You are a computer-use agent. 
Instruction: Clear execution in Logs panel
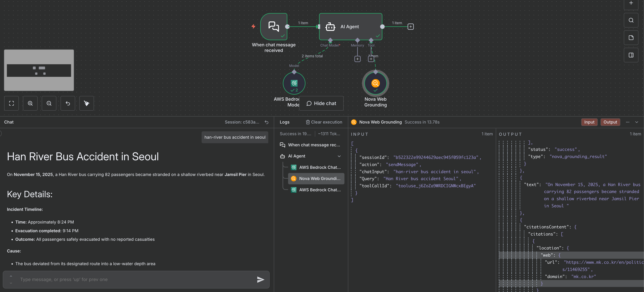coord(324,122)
